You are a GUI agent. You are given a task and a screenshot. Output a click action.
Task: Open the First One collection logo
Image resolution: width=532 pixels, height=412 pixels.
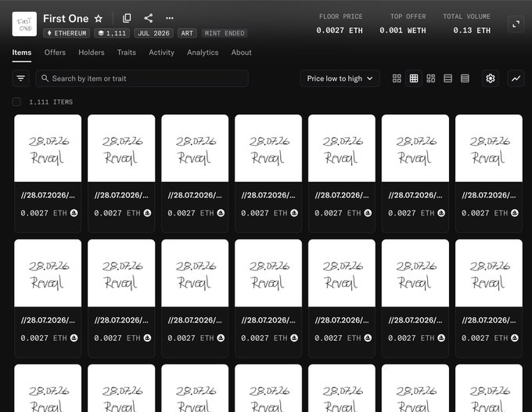pos(24,24)
